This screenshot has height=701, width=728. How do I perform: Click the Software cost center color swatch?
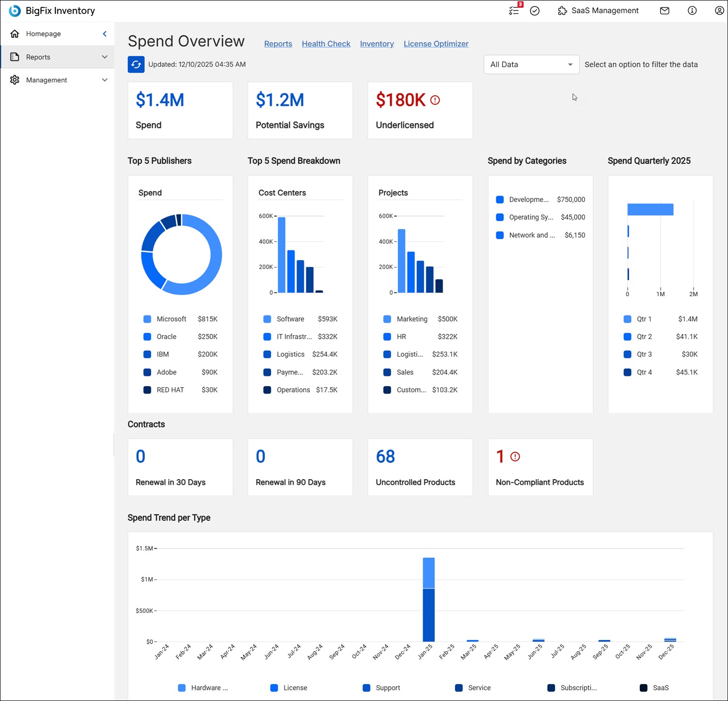tap(267, 319)
